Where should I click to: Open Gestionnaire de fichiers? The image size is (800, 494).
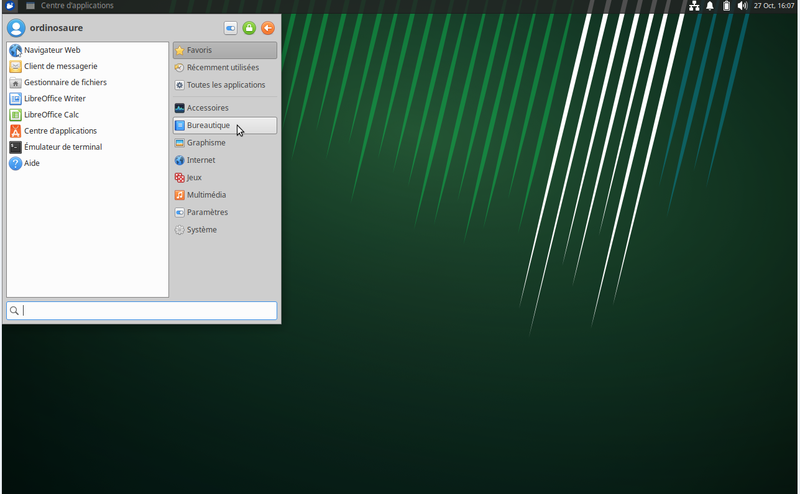[x=65, y=82]
